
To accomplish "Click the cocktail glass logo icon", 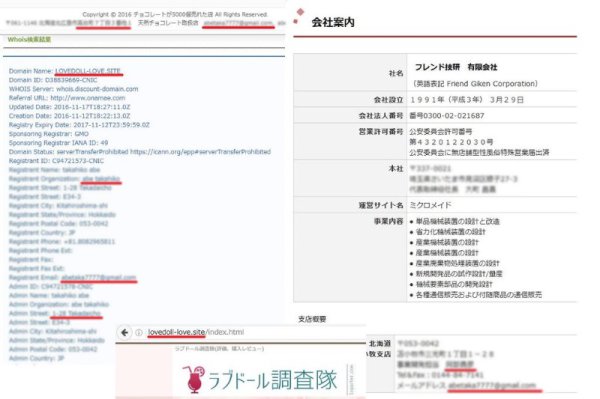I will (194, 379).
